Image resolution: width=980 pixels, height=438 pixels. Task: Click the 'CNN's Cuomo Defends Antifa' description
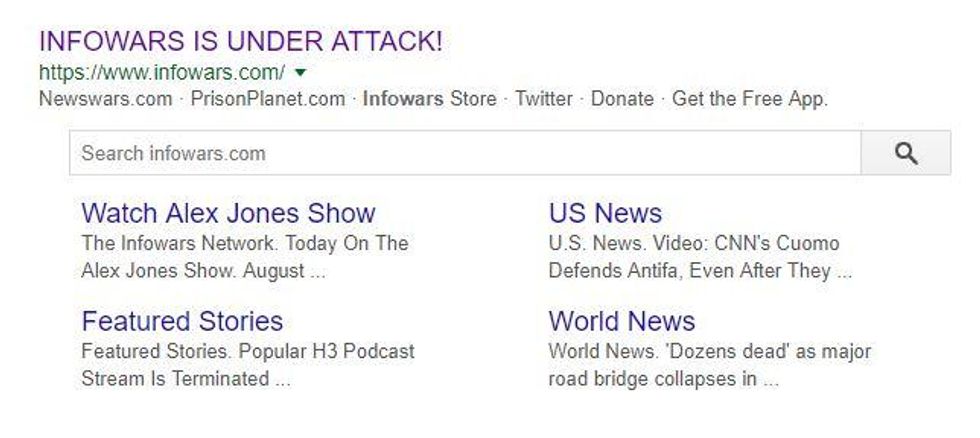coord(700,257)
